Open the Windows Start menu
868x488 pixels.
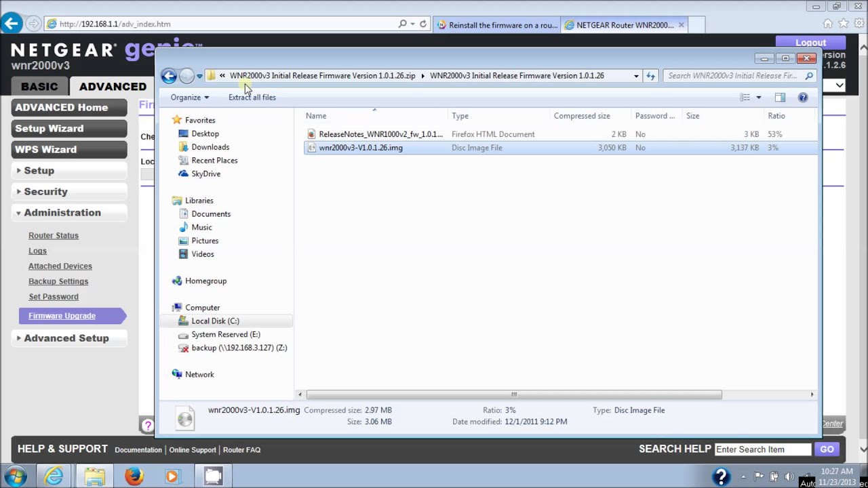(15, 476)
